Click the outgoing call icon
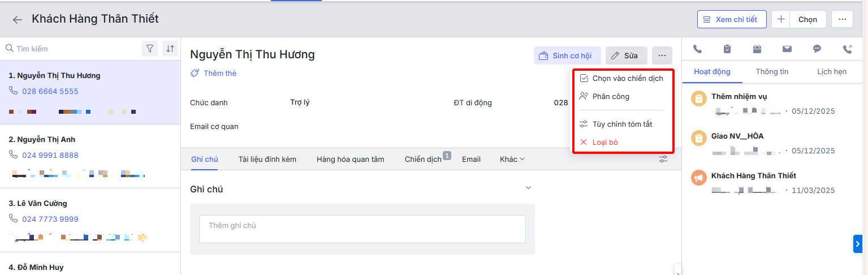 [x=847, y=49]
